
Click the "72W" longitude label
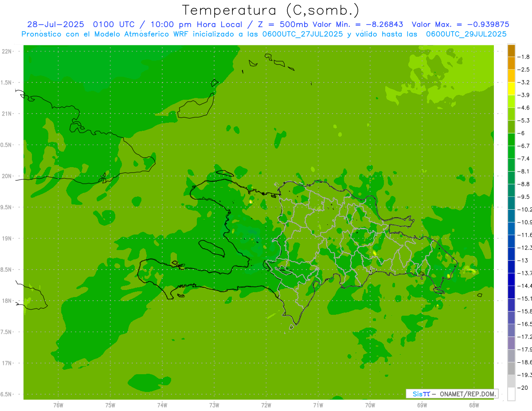266,405
